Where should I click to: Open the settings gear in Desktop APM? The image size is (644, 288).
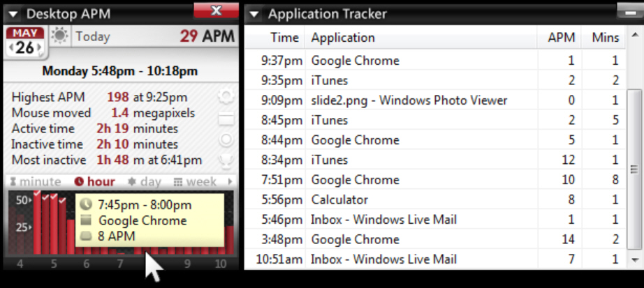click(x=226, y=96)
